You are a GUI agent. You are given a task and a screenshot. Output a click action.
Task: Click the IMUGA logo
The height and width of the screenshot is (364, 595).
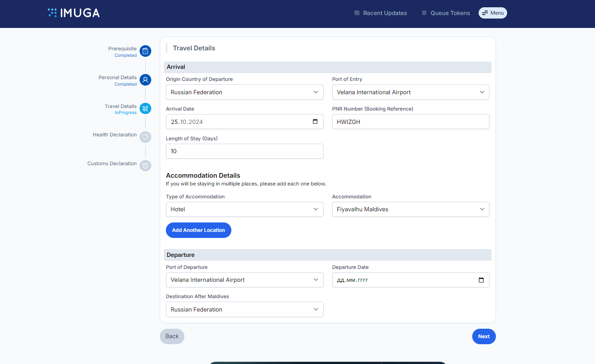pyautogui.click(x=74, y=13)
